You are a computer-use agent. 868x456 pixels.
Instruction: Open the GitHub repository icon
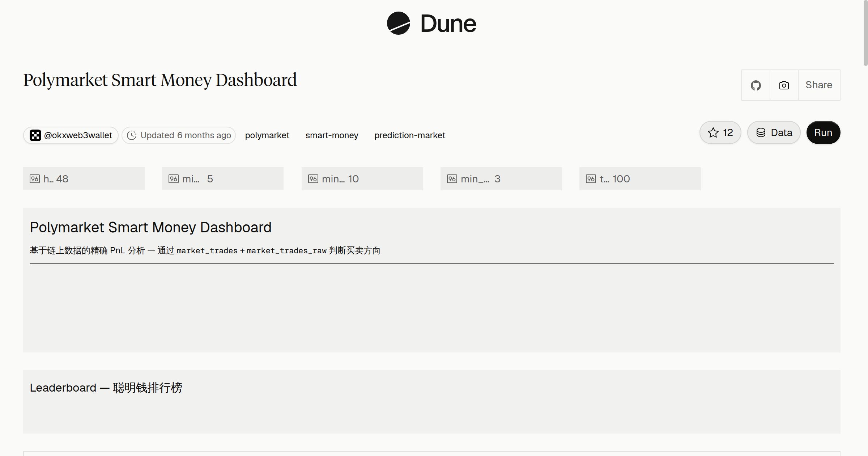click(756, 85)
